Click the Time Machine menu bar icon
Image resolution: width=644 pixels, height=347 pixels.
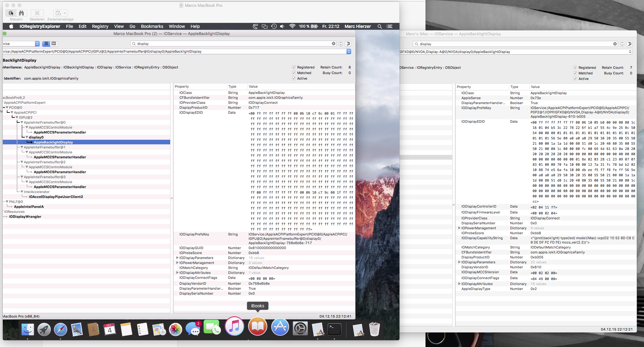(x=274, y=26)
